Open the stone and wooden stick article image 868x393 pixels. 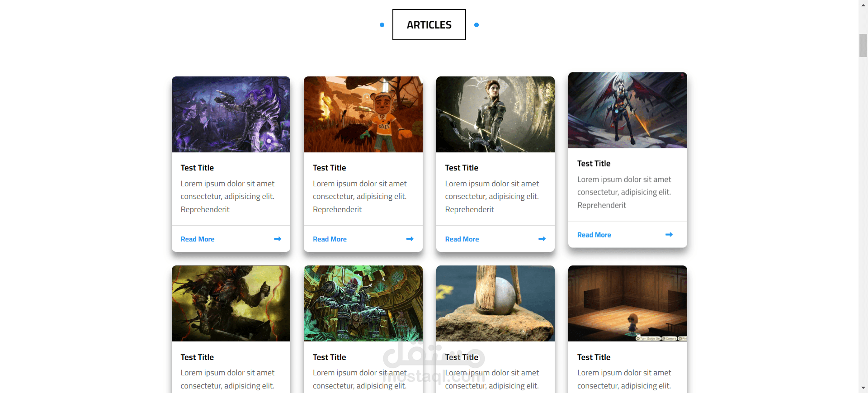point(495,303)
